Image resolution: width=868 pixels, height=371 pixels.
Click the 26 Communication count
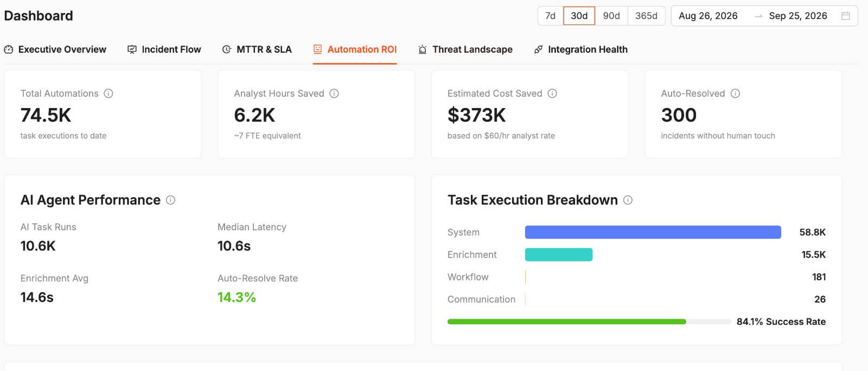pos(820,299)
